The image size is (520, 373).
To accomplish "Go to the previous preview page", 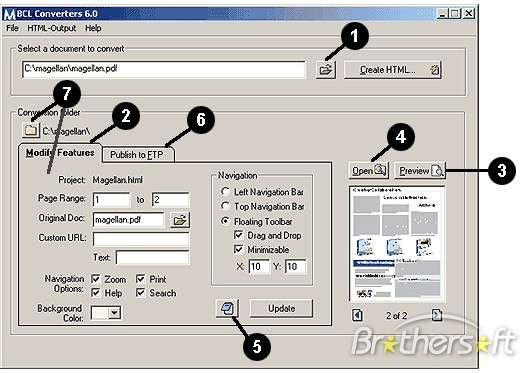I will click(x=357, y=315).
